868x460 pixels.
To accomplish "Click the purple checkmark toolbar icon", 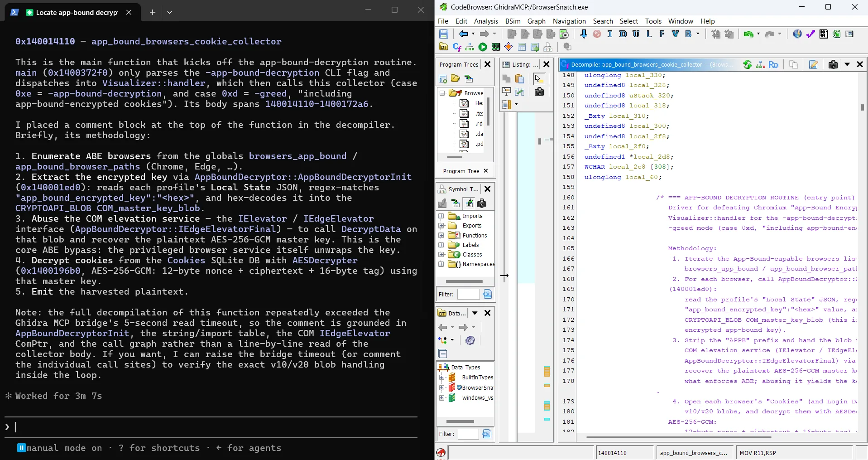I will point(810,34).
